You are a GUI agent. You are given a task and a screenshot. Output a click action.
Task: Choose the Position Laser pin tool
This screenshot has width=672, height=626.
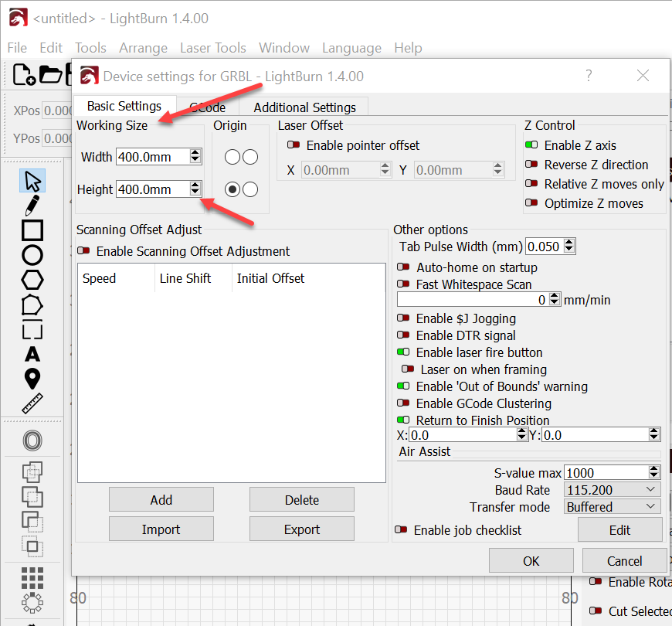coord(32,379)
